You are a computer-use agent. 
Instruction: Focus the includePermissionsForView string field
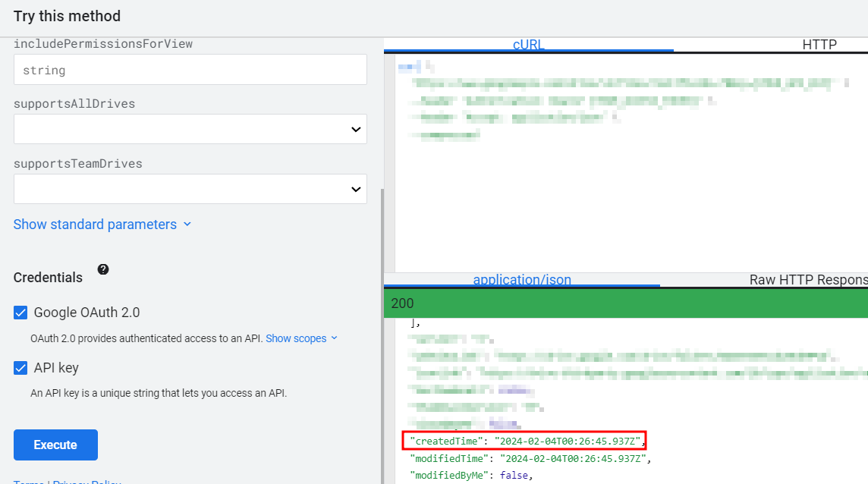tap(190, 70)
